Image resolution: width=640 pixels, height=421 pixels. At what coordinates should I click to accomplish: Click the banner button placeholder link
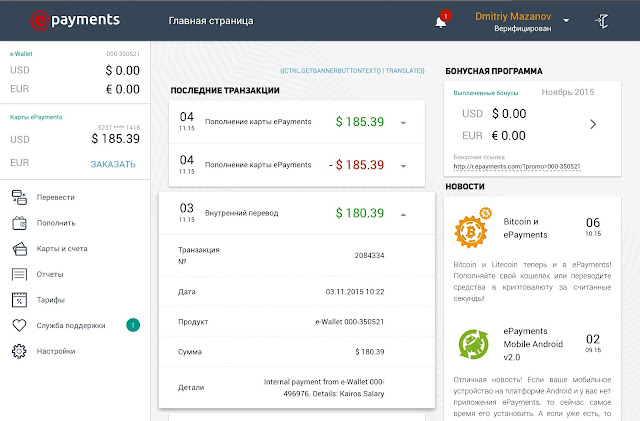pos(352,71)
